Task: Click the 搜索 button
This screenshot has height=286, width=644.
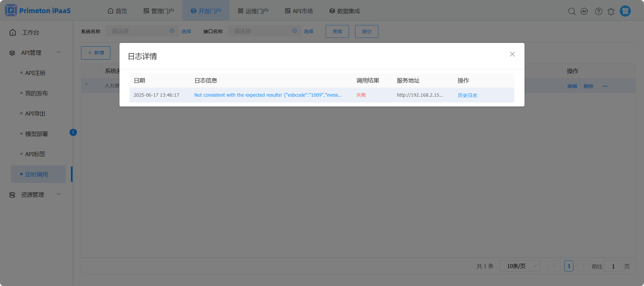Action: pyautogui.click(x=337, y=31)
